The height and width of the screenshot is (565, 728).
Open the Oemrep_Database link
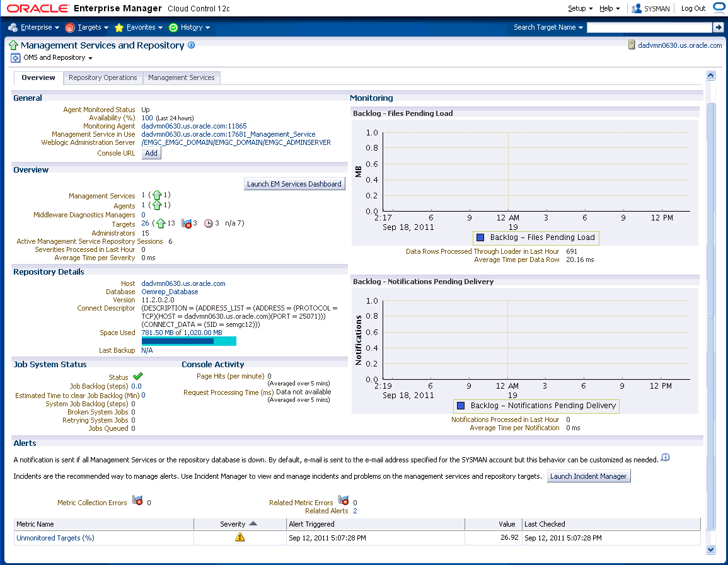(x=170, y=292)
